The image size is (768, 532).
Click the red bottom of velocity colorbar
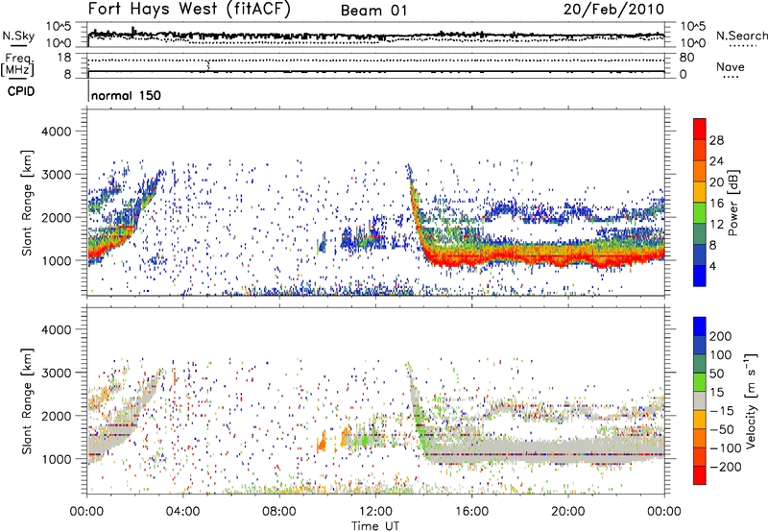(x=700, y=475)
